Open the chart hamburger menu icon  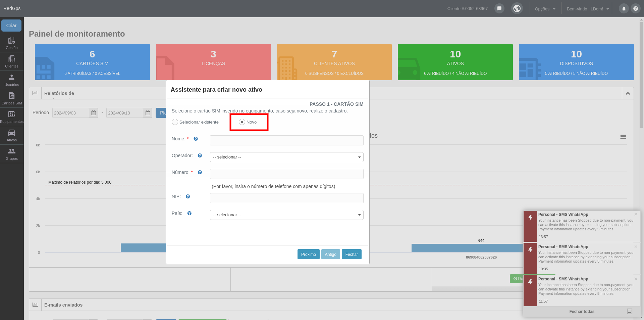(x=623, y=137)
